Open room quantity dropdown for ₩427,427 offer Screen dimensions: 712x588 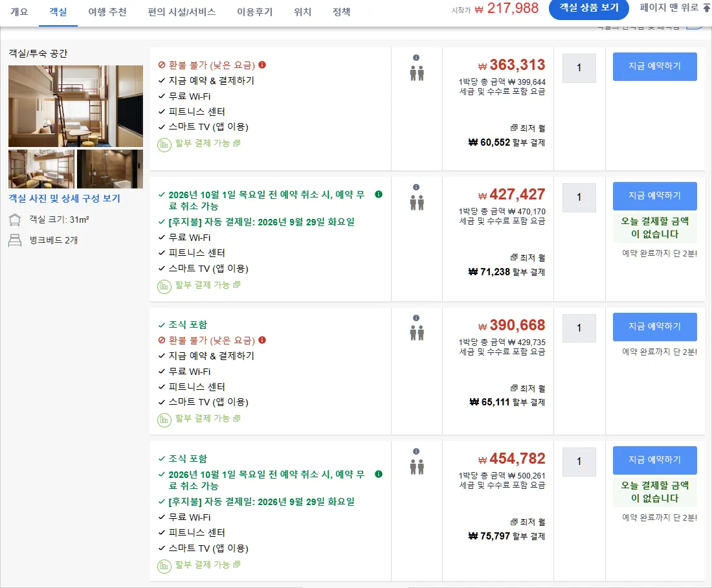pos(579,198)
